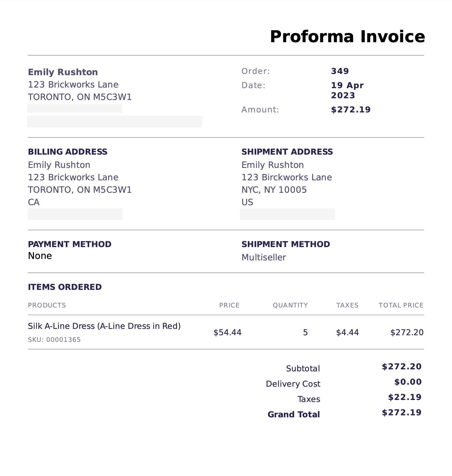452x476 pixels.
Task: Select the SKU 00001365 text
Action: (54, 340)
